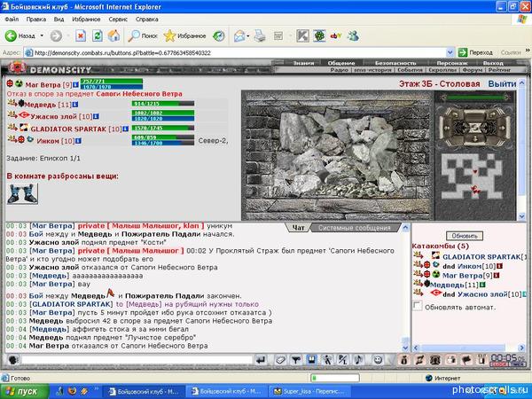Image resolution: width=532 pixels, height=399 pixels.
Task: Open info icon beside Ужасно злой [10] in party list
Action: click(96, 116)
